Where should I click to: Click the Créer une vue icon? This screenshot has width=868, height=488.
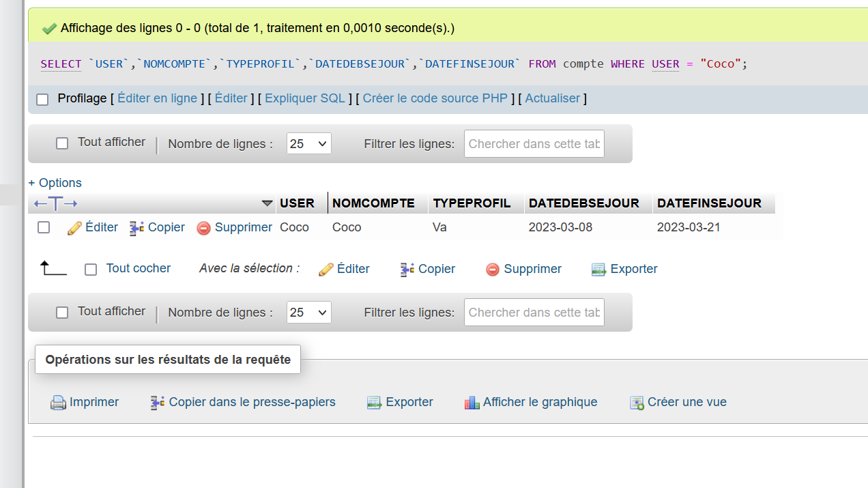[x=637, y=403]
